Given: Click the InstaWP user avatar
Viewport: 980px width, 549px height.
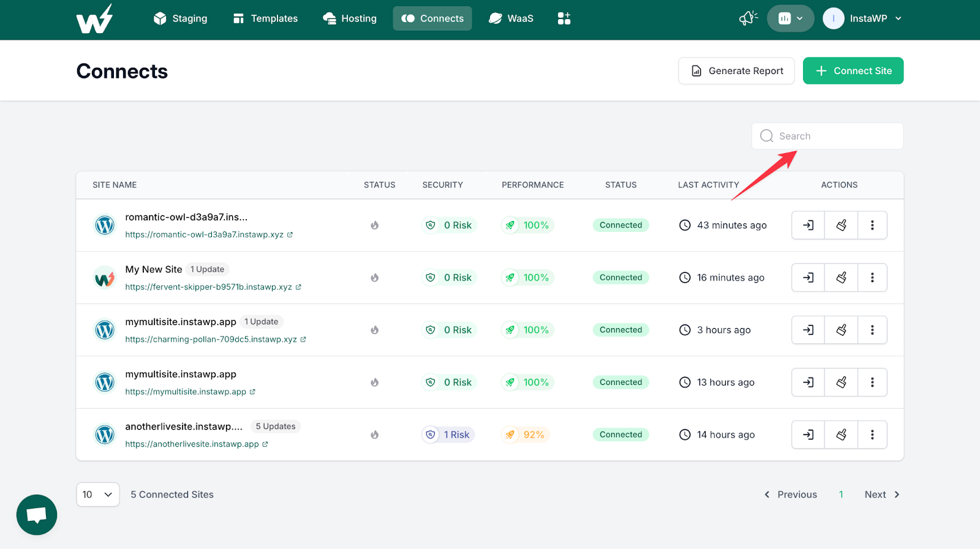Looking at the screenshot, I should click(834, 18).
